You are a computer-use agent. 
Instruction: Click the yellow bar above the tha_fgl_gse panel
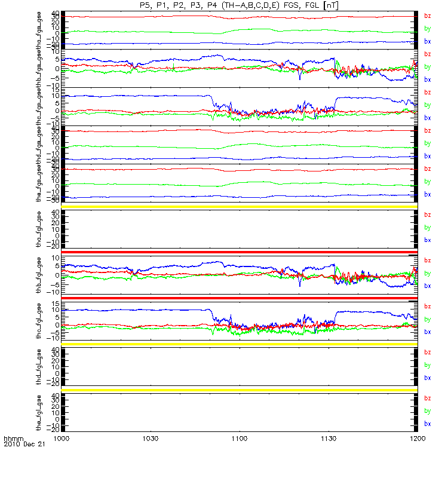click(x=240, y=207)
